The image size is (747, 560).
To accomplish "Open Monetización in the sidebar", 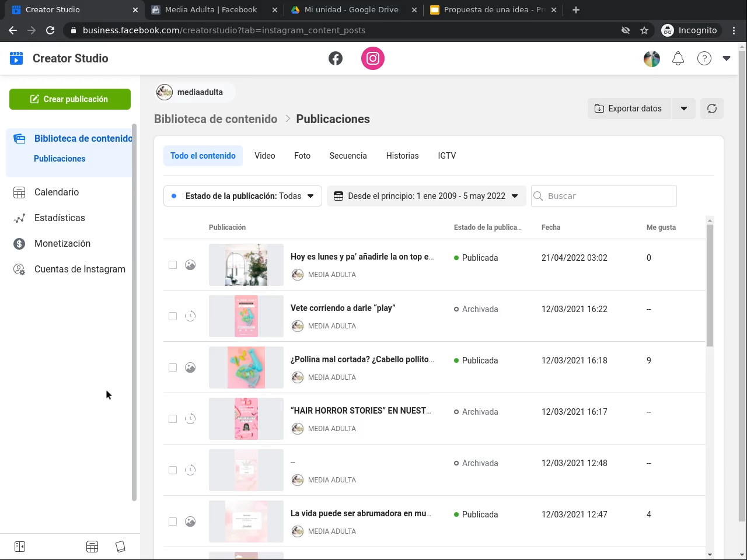I will click(x=62, y=243).
